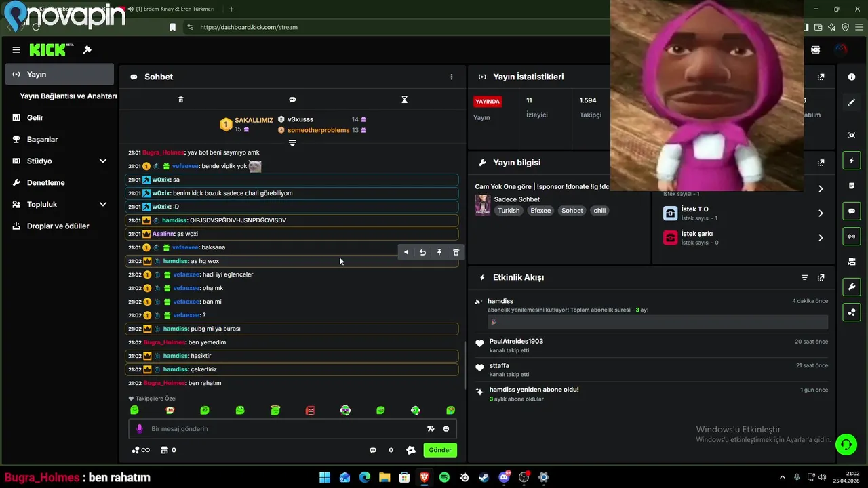Open Sohbet panel three-dot options menu

(x=452, y=77)
